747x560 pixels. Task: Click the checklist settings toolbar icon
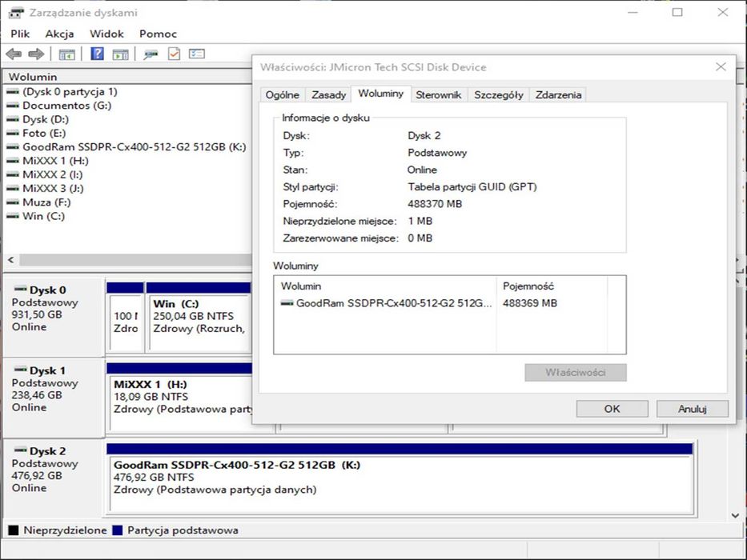tap(197, 54)
